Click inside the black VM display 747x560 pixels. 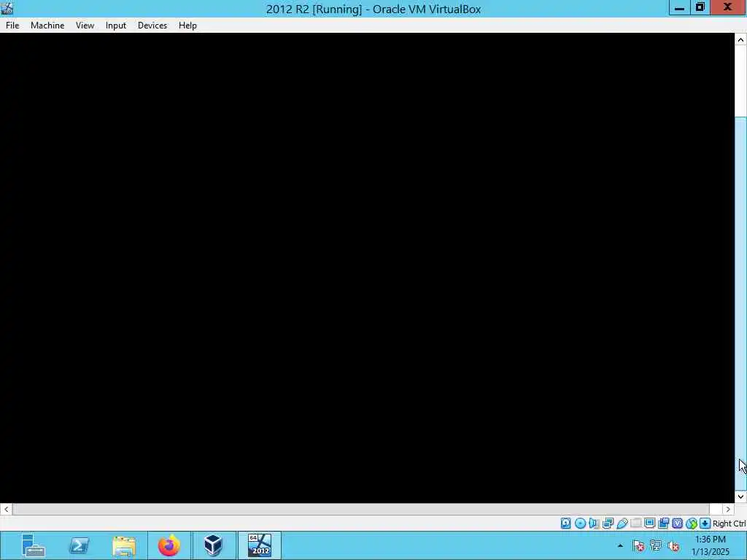click(x=368, y=268)
